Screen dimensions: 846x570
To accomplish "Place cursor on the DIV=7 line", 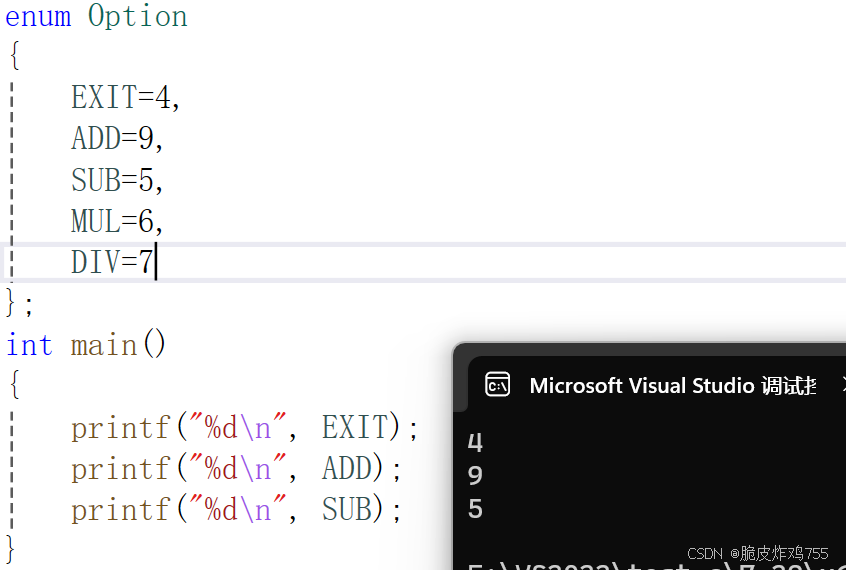I will (x=112, y=262).
